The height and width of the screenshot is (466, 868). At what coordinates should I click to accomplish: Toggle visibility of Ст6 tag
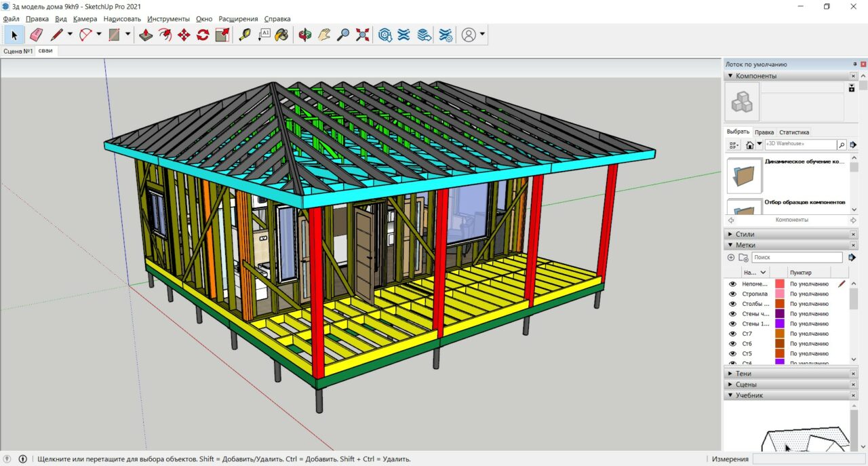732,344
